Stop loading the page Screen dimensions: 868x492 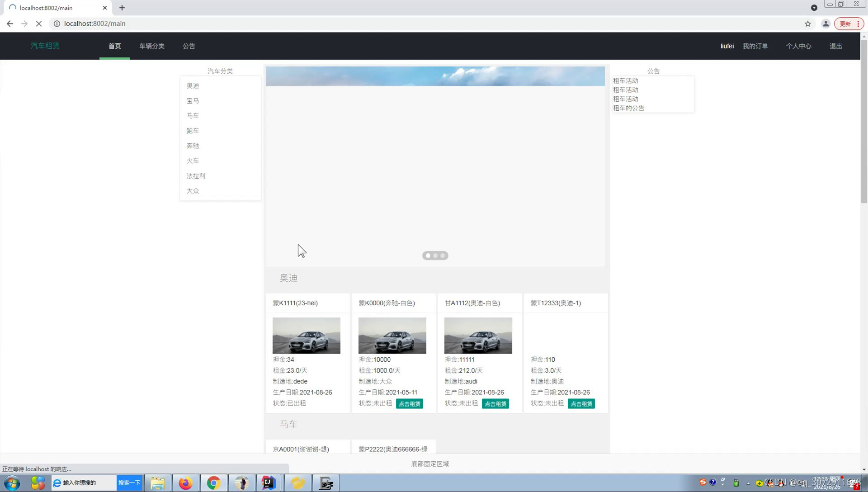(39, 24)
